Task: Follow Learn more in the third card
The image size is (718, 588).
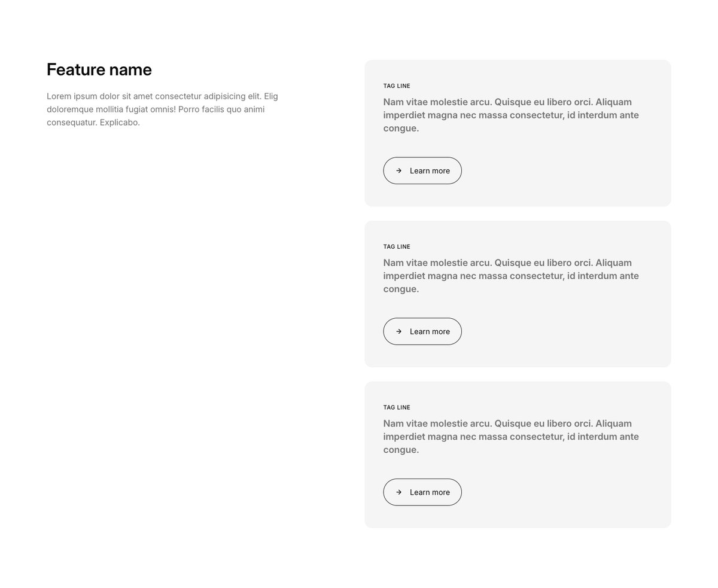Action: [422, 492]
